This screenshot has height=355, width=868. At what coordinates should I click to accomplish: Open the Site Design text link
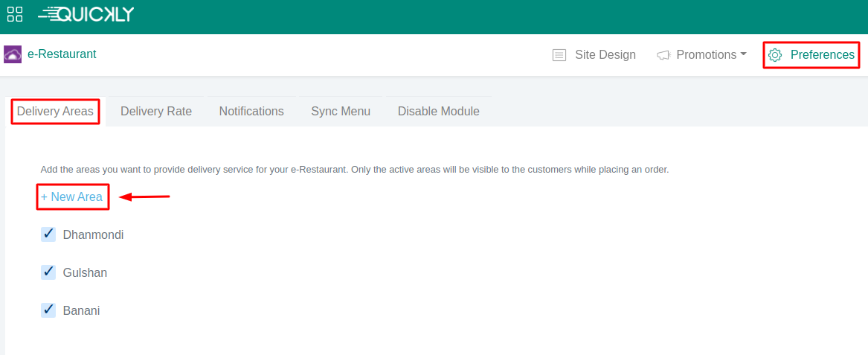click(x=605, y=54)
